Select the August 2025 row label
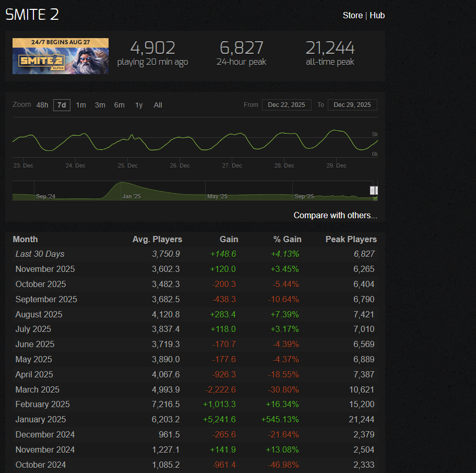 pos(39,314)
